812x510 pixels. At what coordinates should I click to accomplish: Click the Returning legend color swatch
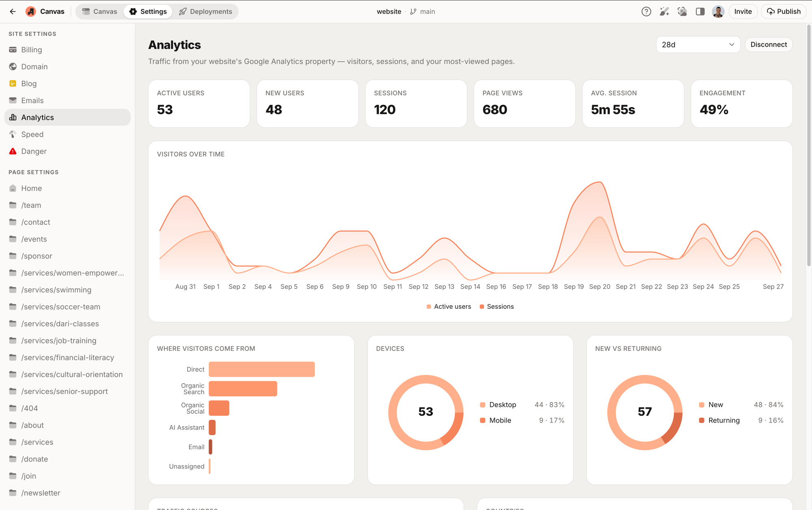tap(702, 420)
